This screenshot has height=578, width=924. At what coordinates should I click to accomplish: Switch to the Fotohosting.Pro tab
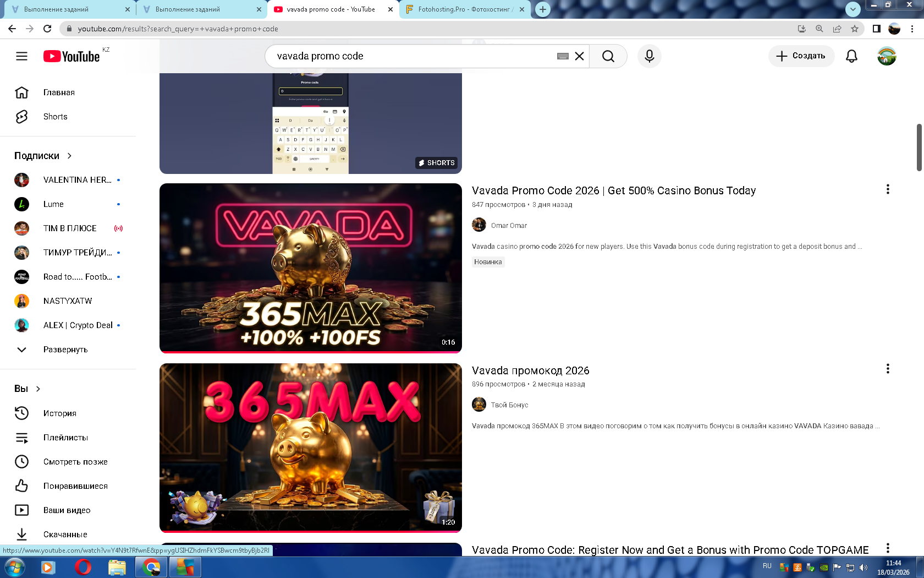[x=465, y=9]
